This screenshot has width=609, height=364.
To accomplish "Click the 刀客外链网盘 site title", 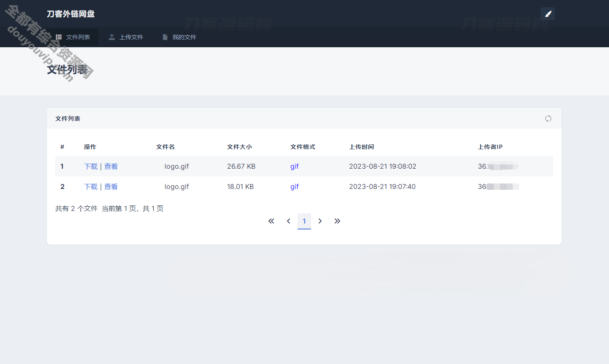I will (70, 14).
